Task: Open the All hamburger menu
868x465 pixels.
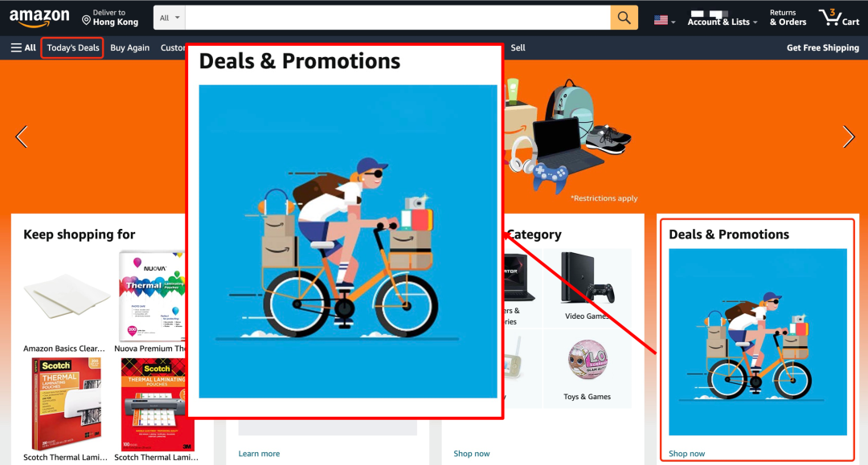Action: 23,47
